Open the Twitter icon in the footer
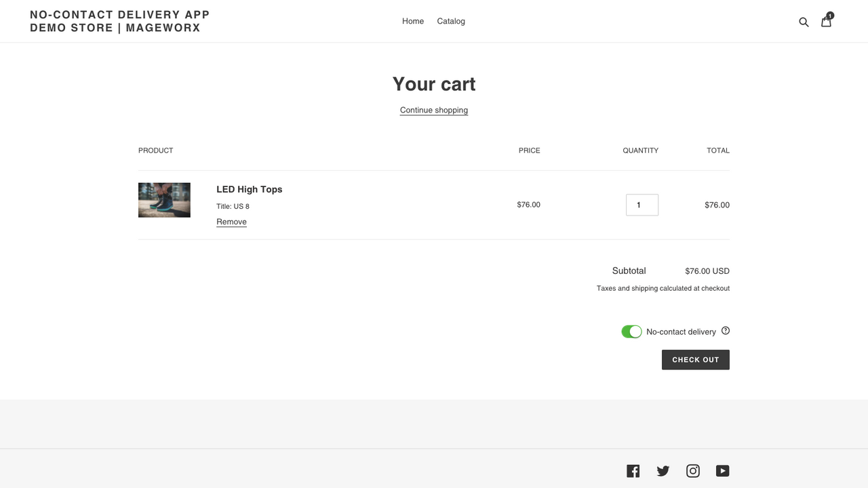Image resolution: width=868 pixels, height=488 pixels. [x=663, y=470]
